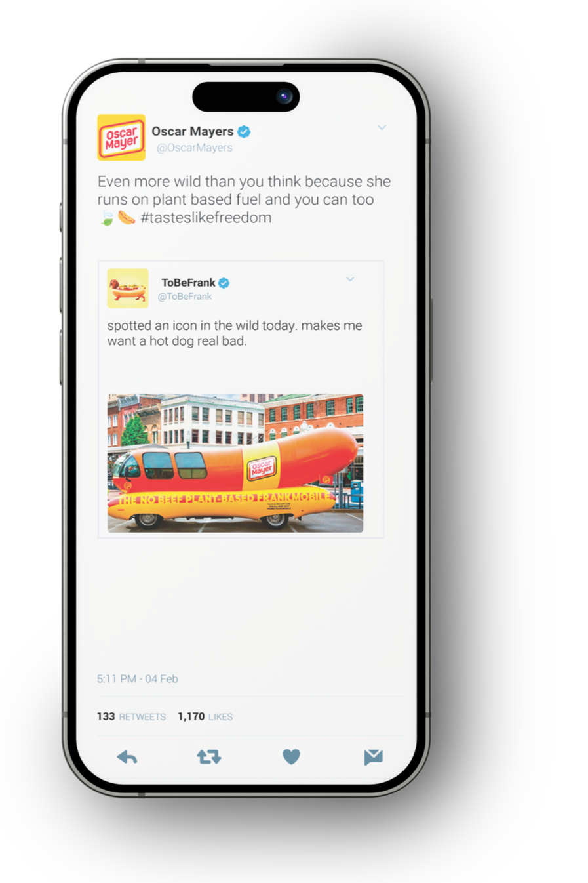
Task: Tap ToBeFrank verified badge
Action: point(224,283)
